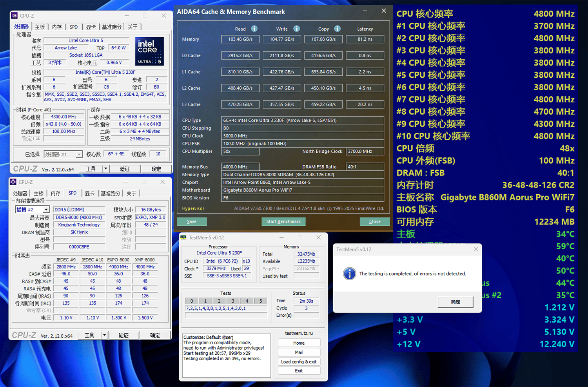Click the core speed value 4300.00 MHz
The image size is (588, 387).
64,117
